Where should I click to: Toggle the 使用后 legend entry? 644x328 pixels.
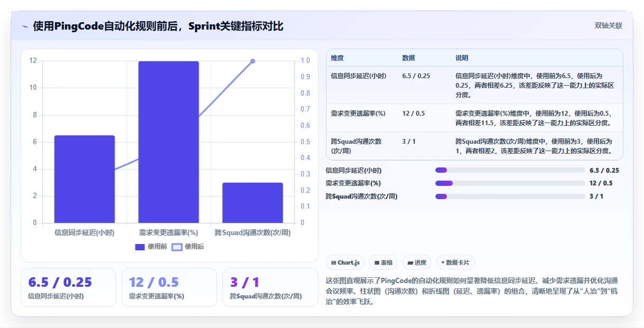(x=188, y=247)
